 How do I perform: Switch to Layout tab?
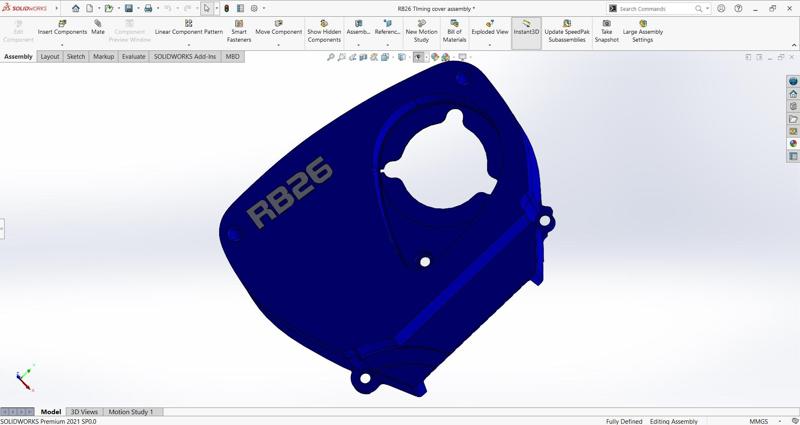pos(49,57)
